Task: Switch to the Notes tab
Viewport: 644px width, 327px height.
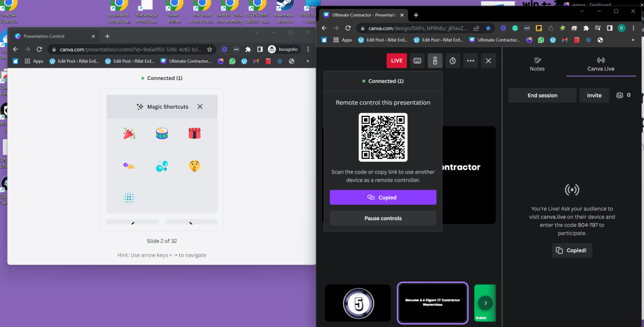Action: (537, 65)
